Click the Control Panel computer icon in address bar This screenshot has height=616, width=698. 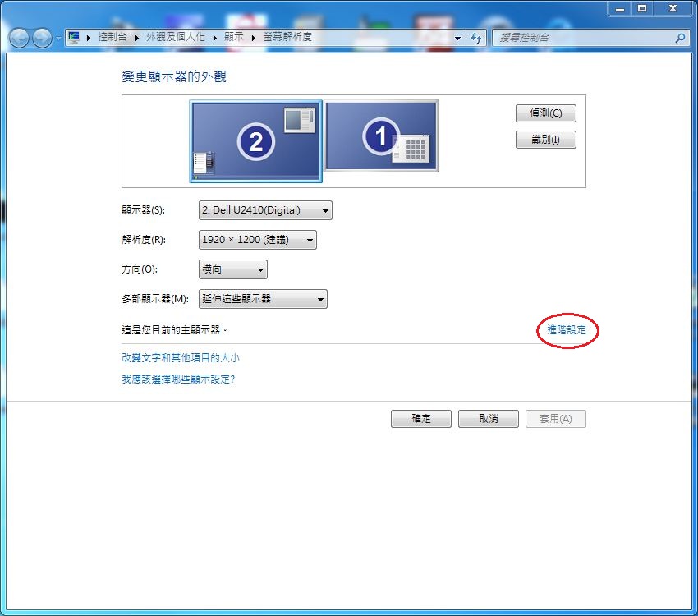(x=74, y=38)
